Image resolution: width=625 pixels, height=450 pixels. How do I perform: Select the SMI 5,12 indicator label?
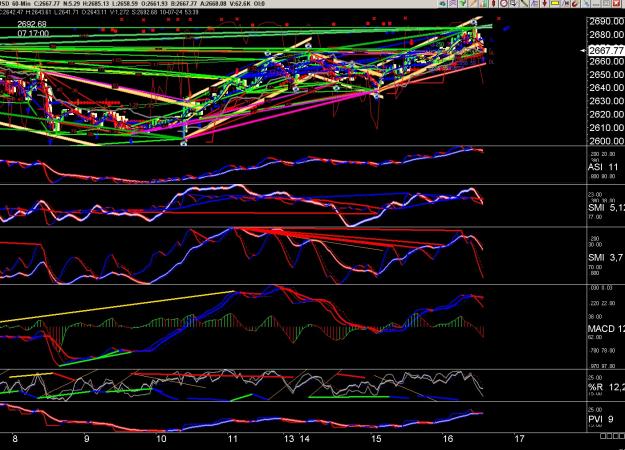(606, 208)
